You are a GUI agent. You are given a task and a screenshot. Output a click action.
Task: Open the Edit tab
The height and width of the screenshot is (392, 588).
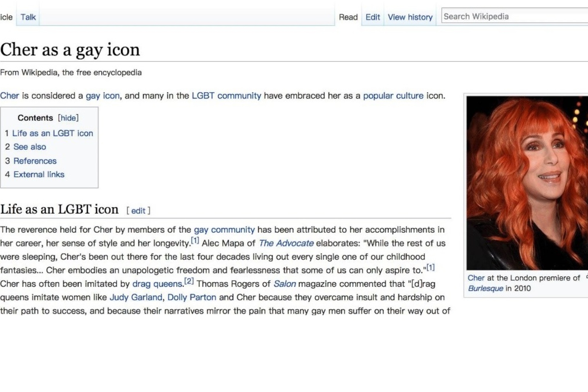(x=372, y=17)
